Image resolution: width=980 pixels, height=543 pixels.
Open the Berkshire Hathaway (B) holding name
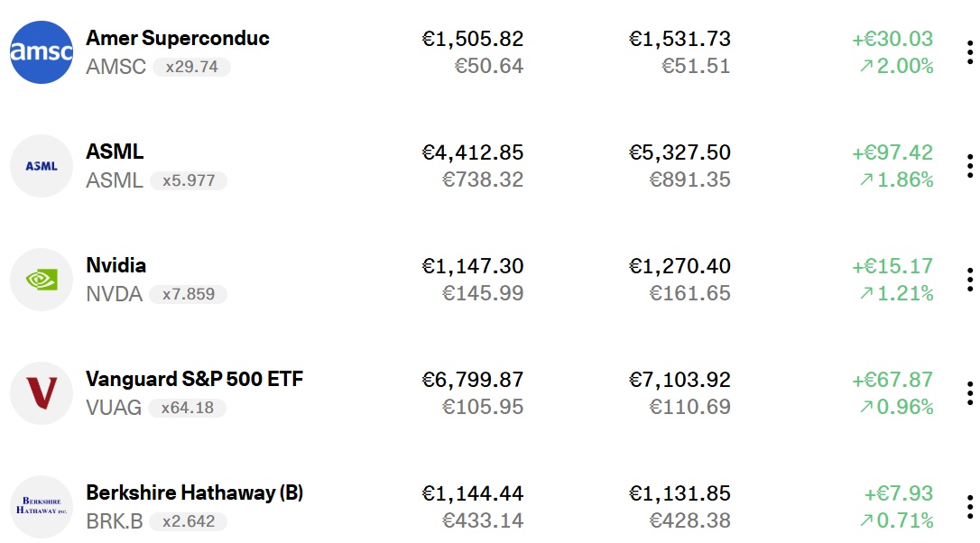click(x=194, y=492)
